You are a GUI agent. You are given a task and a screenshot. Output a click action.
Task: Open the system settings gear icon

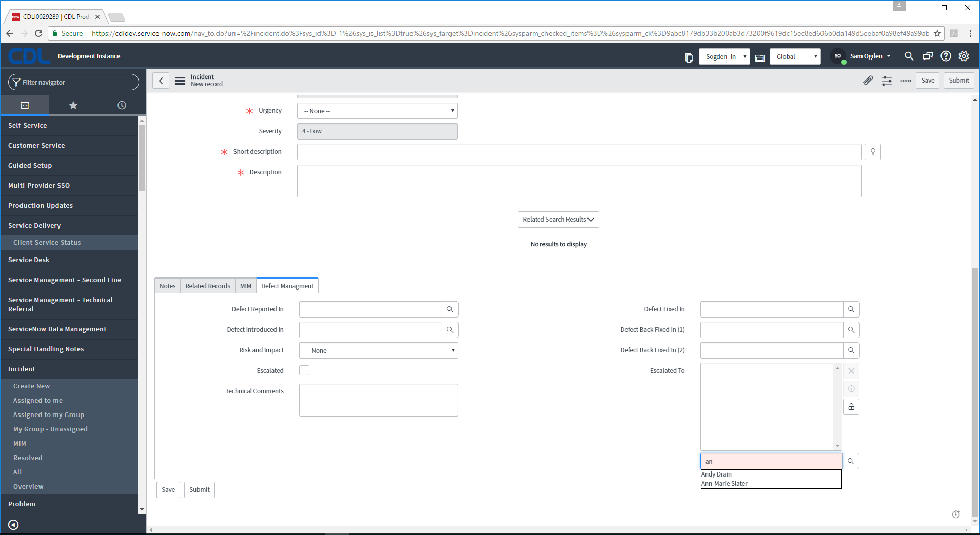click(x=964, y=56)
